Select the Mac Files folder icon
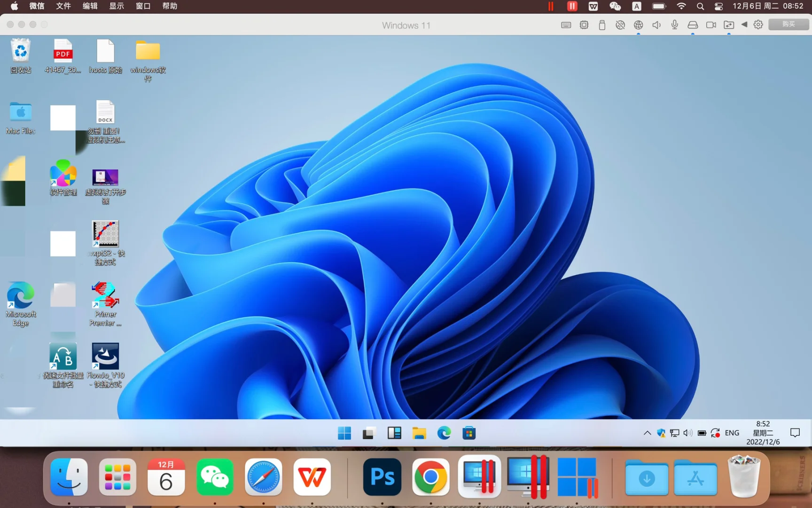 21,118
